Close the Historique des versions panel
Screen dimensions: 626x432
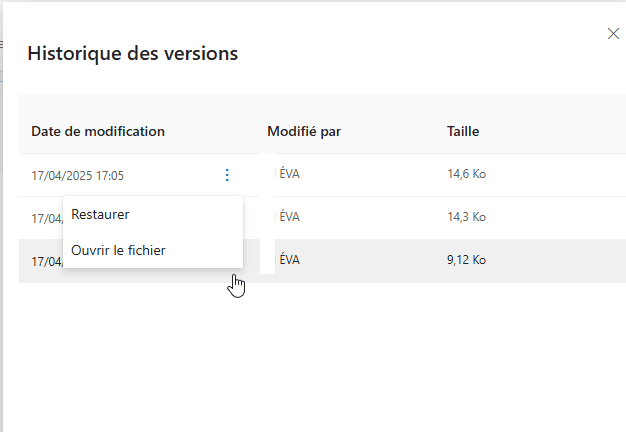pyautogui.click(x=613, y=34)
